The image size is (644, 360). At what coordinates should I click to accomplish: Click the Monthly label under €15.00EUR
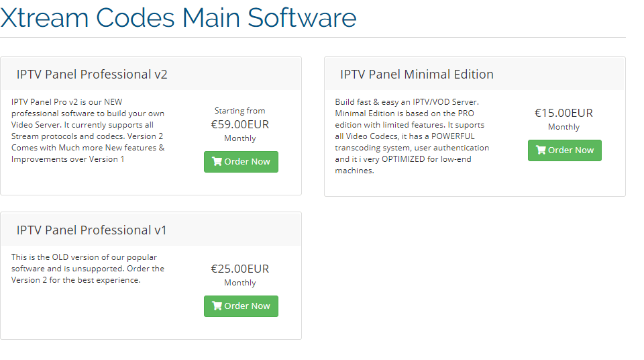563,127
